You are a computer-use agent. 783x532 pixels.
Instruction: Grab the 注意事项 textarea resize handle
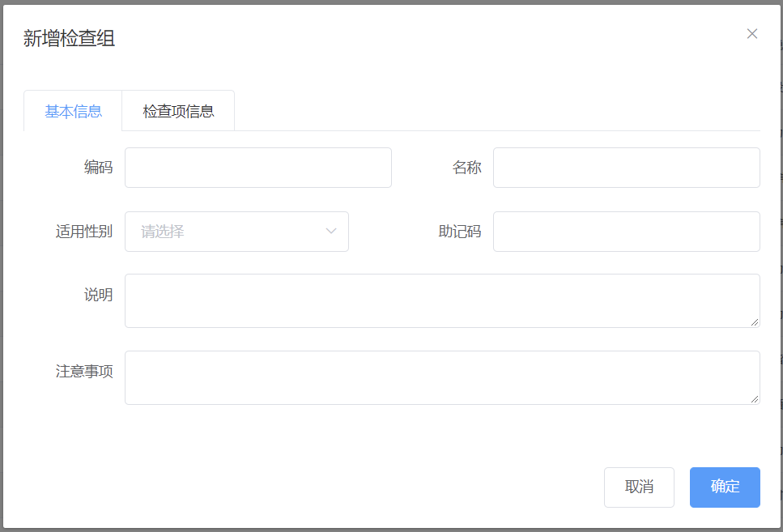[x=755, y=399]
